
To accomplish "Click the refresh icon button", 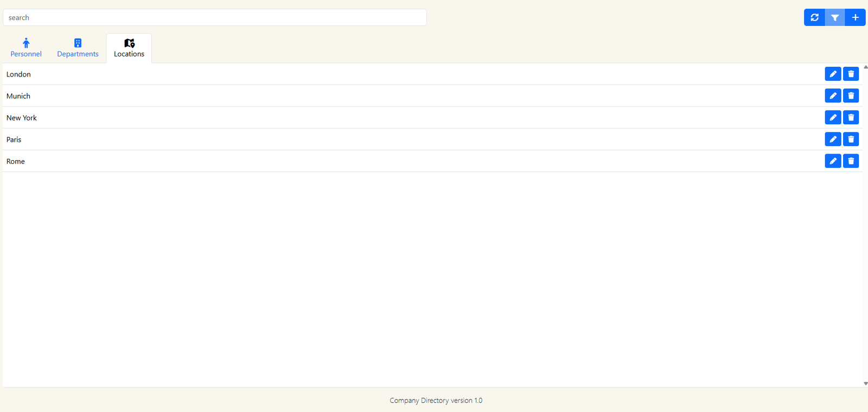I will pos(814,17).
